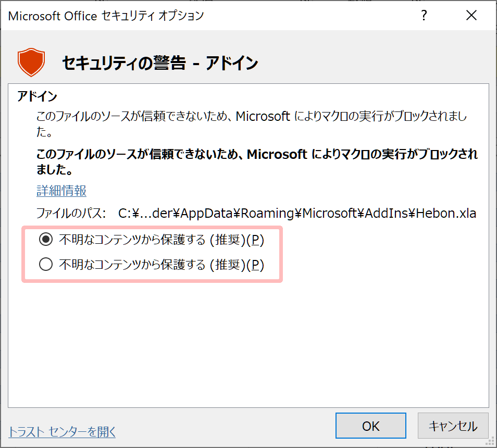The height and width of the screenshot is (448, 497).
Task: Select the second, unselected protection radio button
Action: (x=46, y=264)
